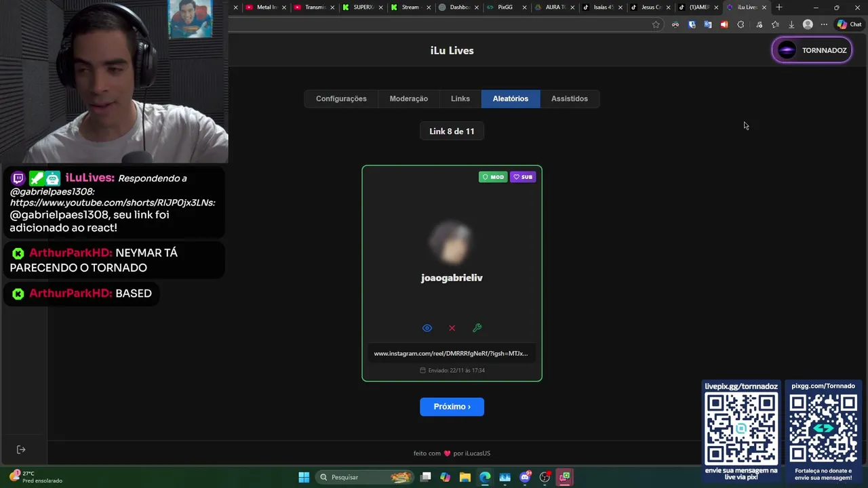Viewport: 868px width, 488px height.
Task: Click the Pesquisar taskbar search box
Action: pyautogui.click(x=365, y=477)
